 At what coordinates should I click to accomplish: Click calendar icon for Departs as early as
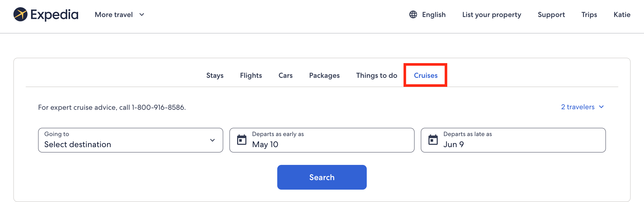coord(241,140)
